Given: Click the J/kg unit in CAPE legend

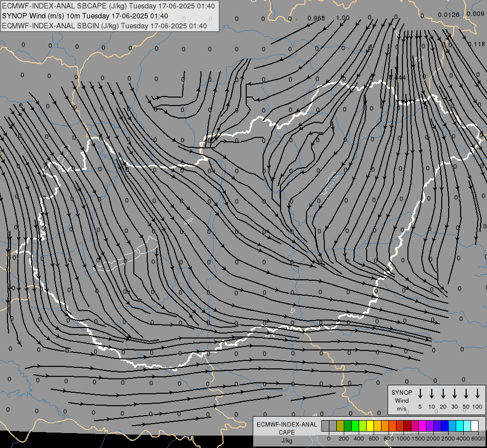Looking at the screenshot, I should point(287,441).
